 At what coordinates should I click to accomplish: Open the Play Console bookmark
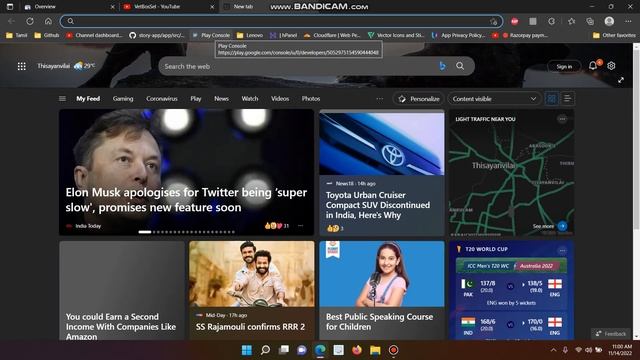211,35
